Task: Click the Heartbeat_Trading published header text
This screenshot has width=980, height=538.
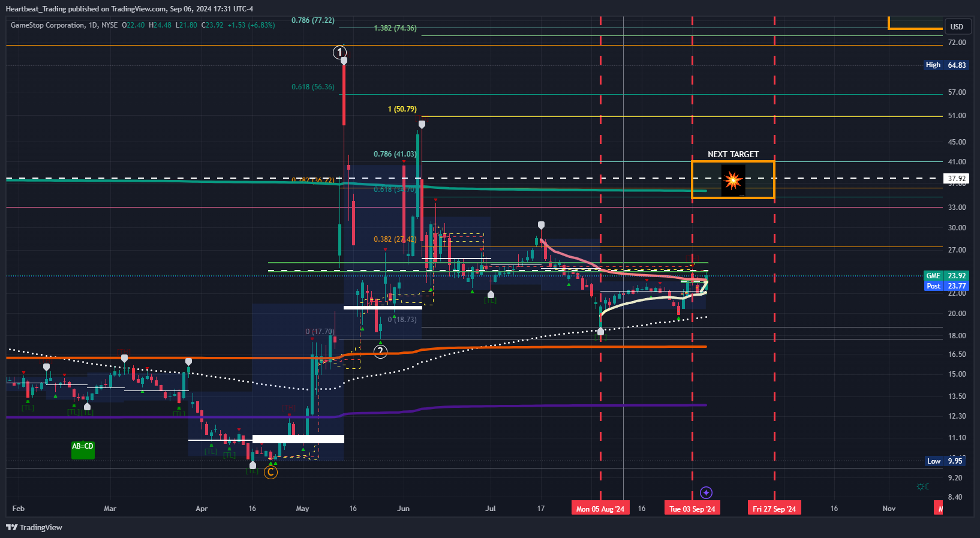Action: click(130, 9)
